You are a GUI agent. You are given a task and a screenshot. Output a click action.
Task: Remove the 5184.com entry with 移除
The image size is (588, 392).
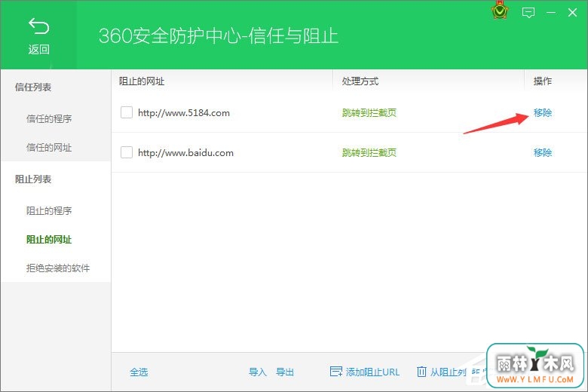[543, 112]
